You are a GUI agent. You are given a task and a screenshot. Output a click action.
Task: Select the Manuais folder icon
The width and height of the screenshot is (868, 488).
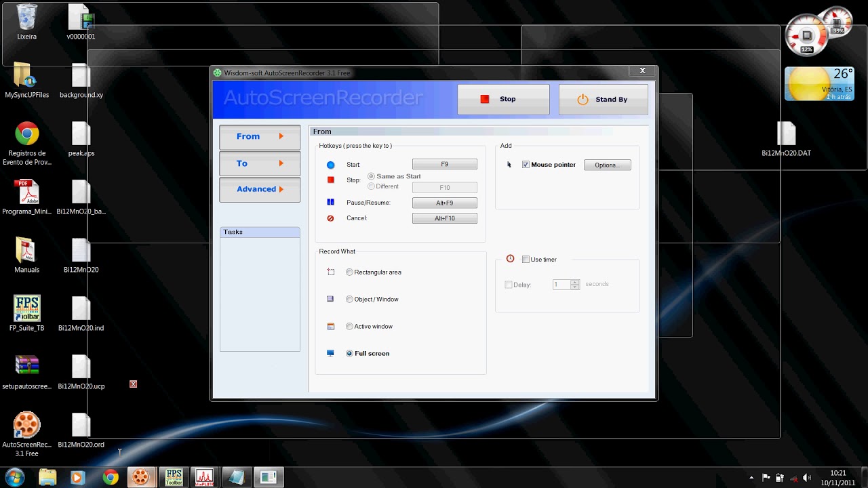click(x=26, y=256)
